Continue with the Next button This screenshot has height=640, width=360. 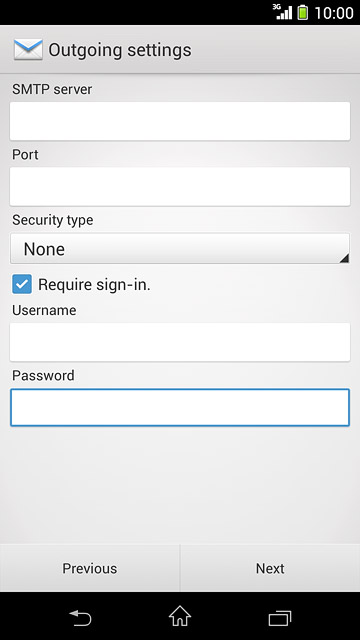point(270,568)
